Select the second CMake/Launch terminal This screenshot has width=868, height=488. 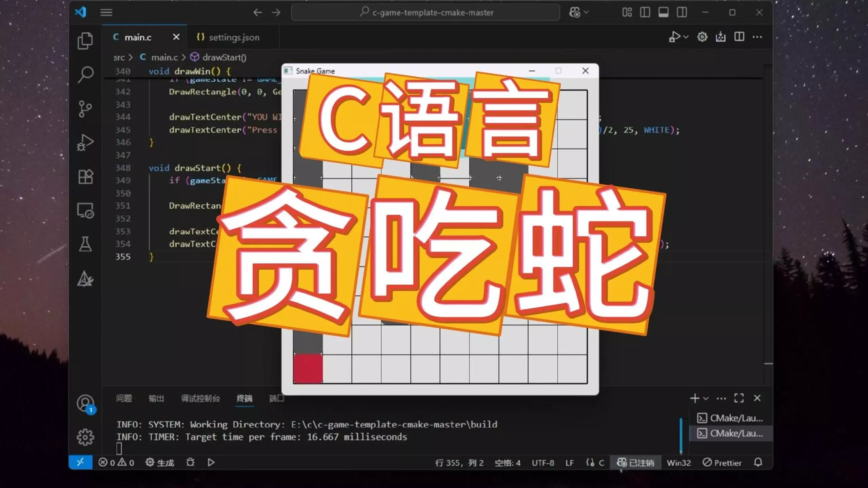[731, 433]
